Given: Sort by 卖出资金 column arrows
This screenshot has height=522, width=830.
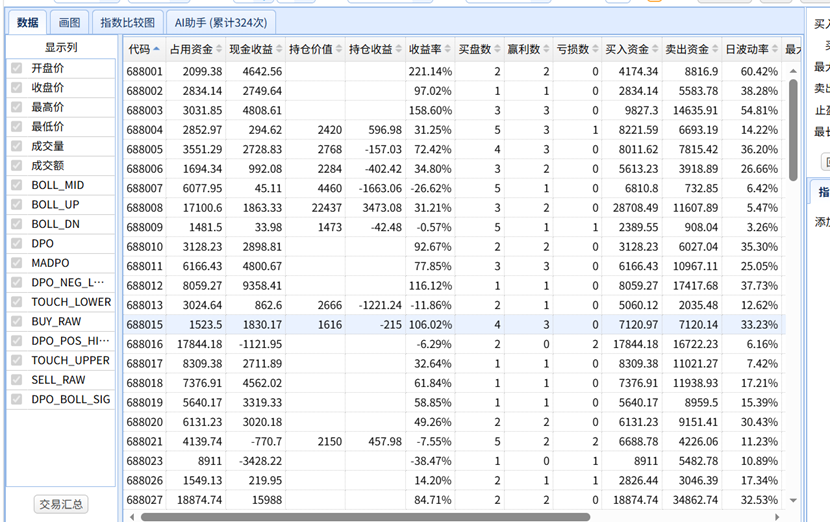Looking at the screenshot, I should coord(715,49).
